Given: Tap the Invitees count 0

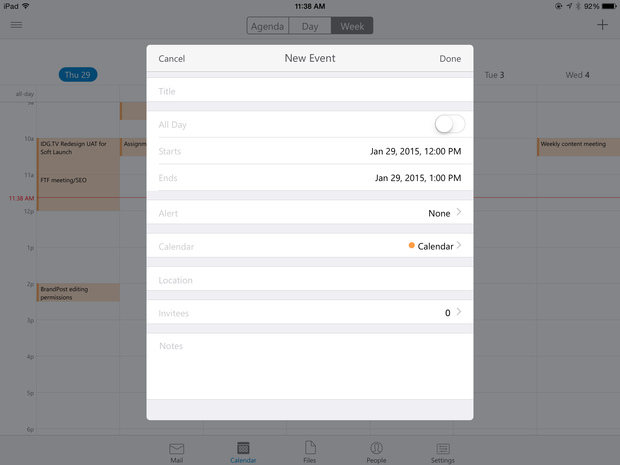Looking at the screenshot, I should click(448, 313).
